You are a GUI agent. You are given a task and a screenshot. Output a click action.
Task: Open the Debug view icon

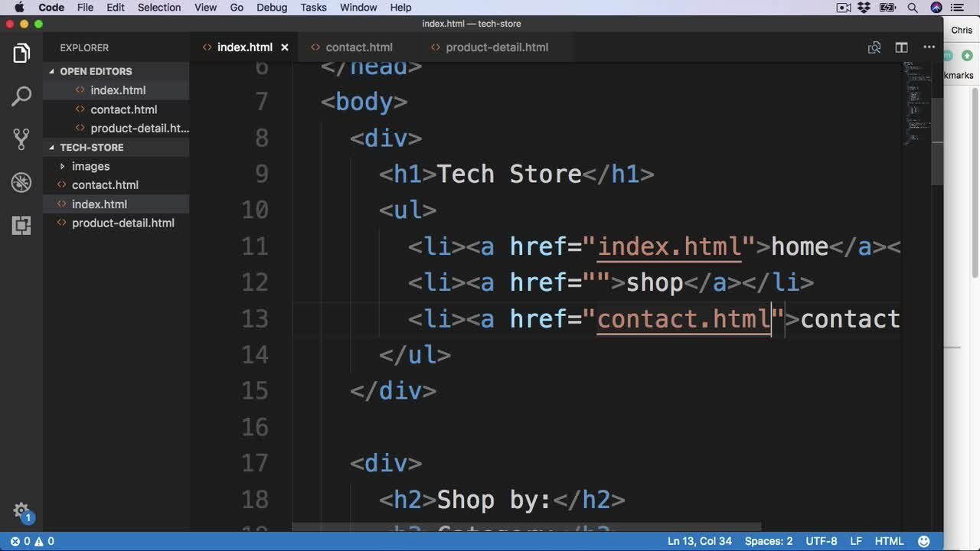click(x=21, y=182)
